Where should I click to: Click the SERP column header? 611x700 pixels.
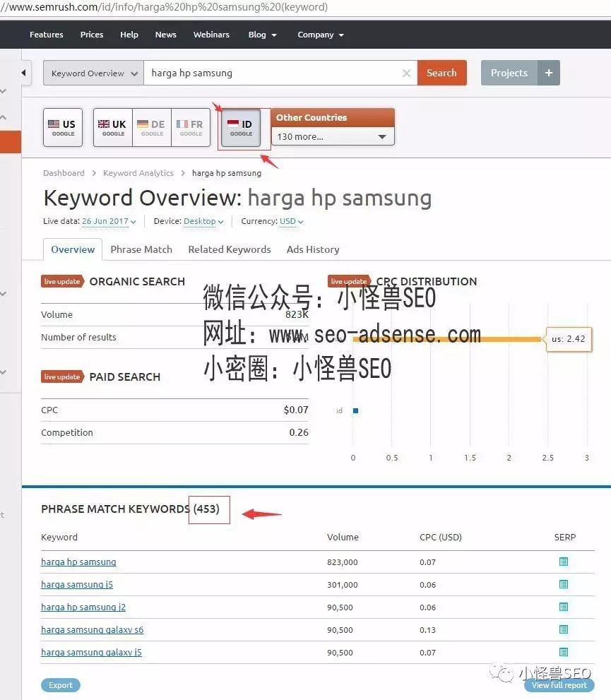pos(564,537)
